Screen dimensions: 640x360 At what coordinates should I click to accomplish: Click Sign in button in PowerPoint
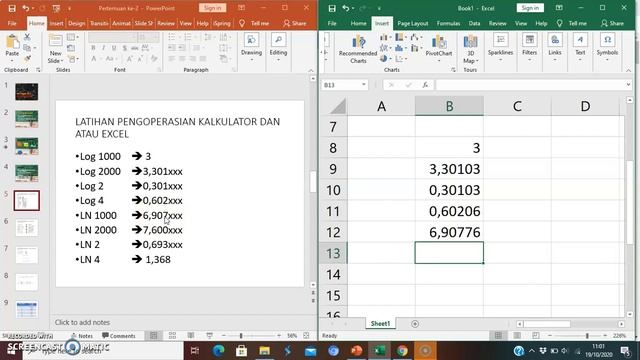pyautogui.click(x=213, y=8)
